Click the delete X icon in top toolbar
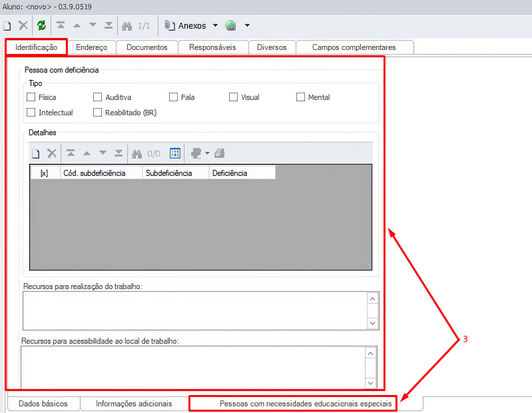The width and height of the screenshot is (532, 413). point(23,25)
